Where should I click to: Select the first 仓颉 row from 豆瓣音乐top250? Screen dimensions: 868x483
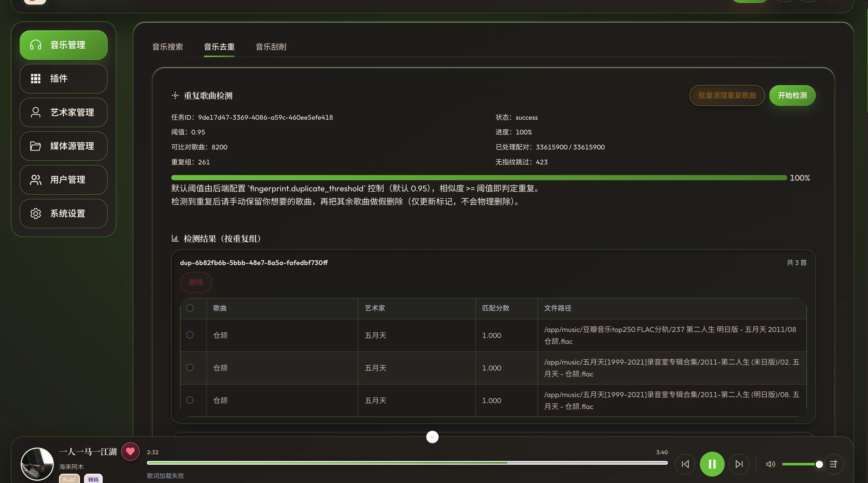pyautogui.click(x=190, y=335)
